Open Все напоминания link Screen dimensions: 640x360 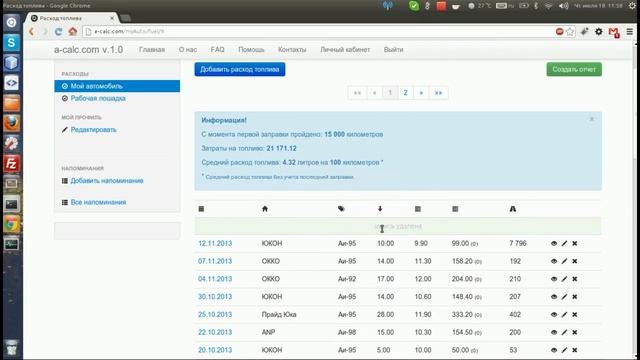click(x=98, y=202)
